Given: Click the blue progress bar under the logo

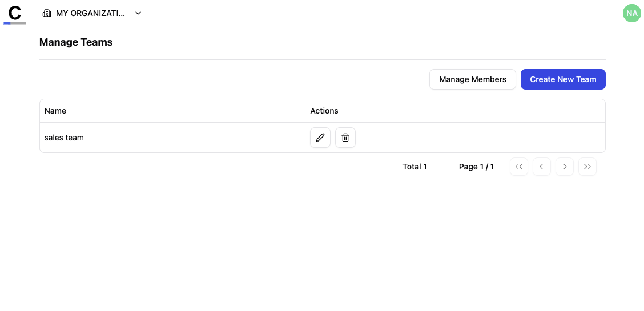Looking at the screenshot, I should (x=7, y=23).
